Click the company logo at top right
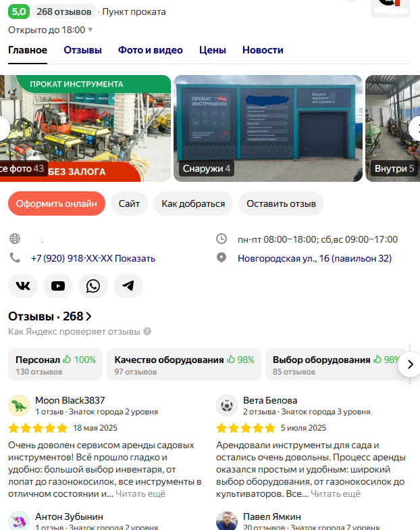Screen dimensions: 420x530 (390, 7)
